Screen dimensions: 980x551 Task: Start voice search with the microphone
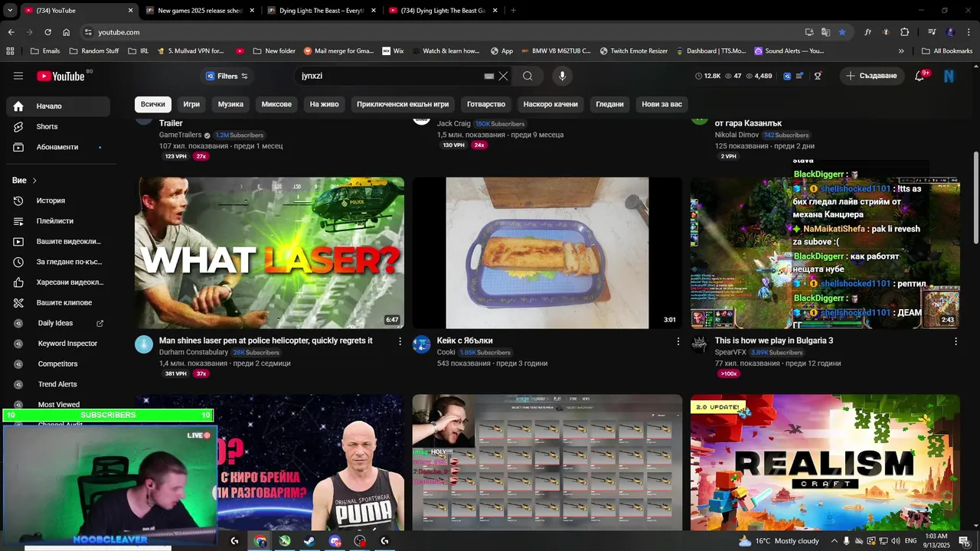562,76
